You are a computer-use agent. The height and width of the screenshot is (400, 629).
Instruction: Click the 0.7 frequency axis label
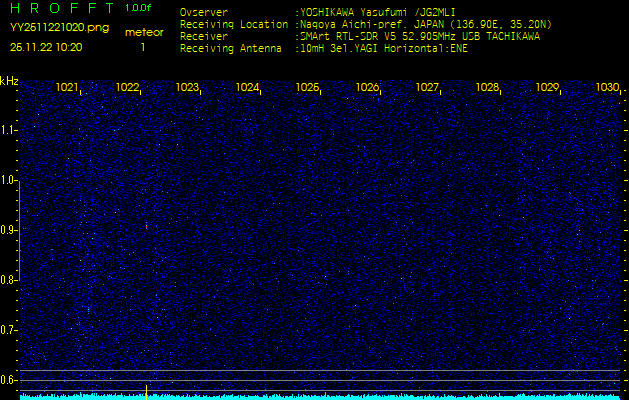(9, 330)
